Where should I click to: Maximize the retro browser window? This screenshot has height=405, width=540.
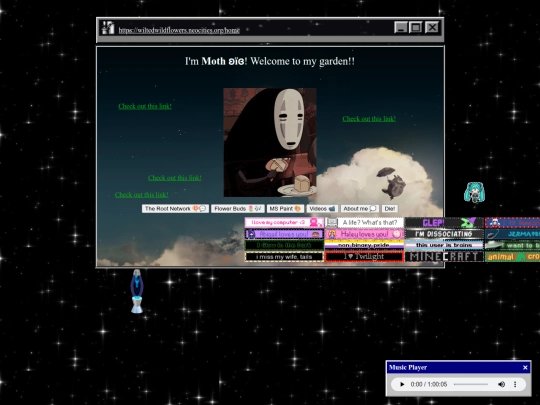pos(416,27)
